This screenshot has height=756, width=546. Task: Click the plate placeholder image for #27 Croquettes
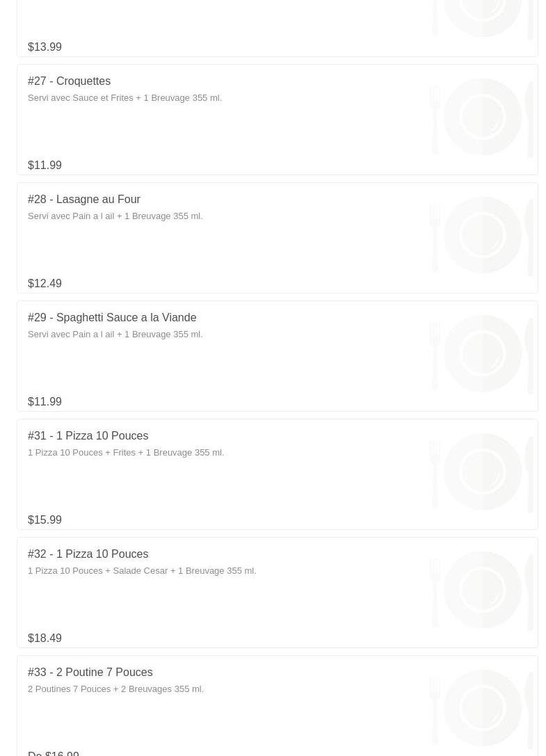point(482,118)
